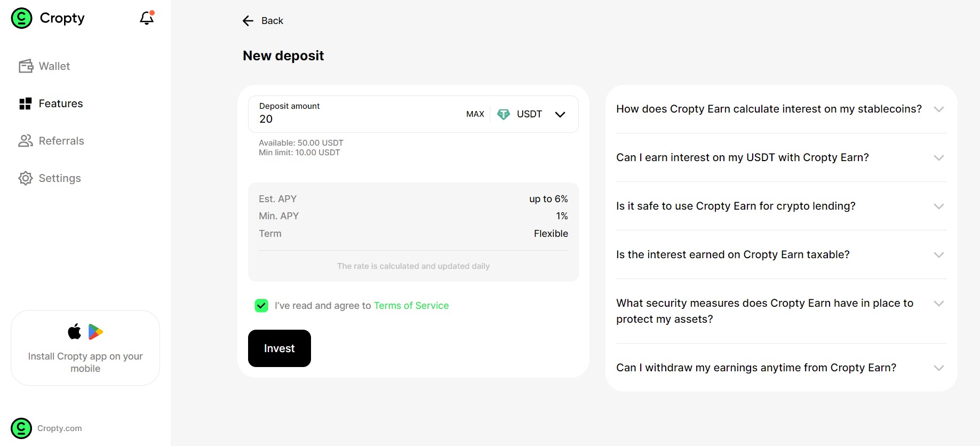Open Terms of Service link
Viewport: 980px width, 446px height.
(411, 306)
